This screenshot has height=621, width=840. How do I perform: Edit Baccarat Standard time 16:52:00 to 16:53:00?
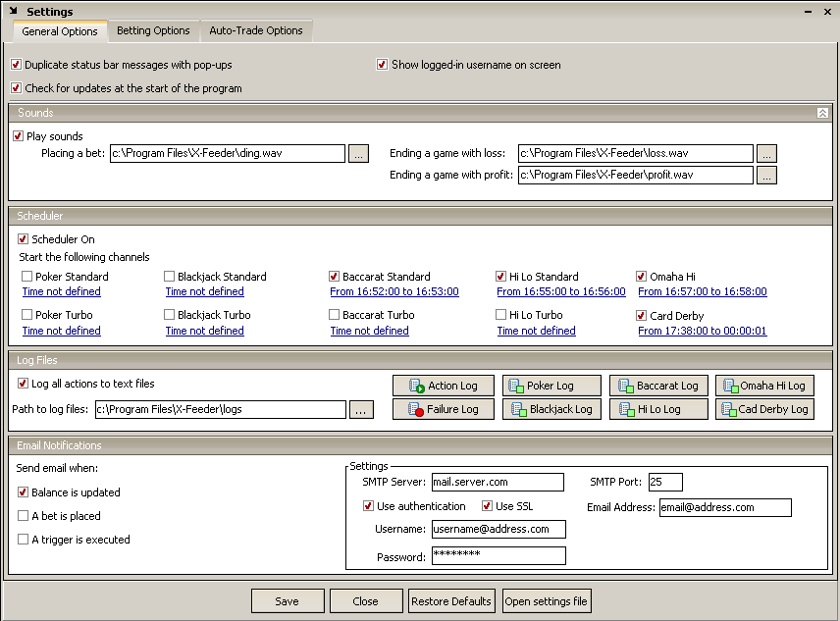[x=394, y=291]
